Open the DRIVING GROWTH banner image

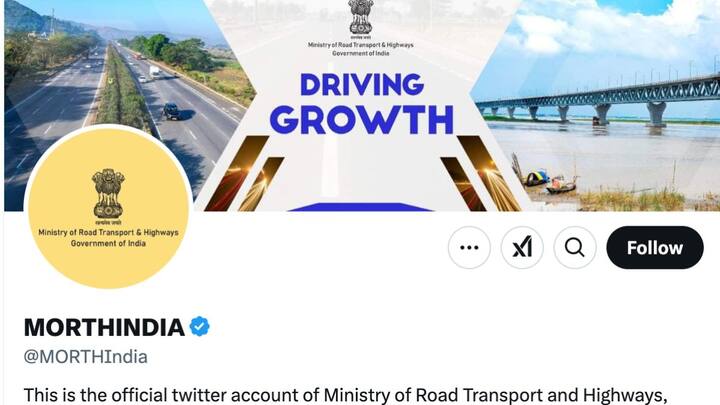(360, 106)
